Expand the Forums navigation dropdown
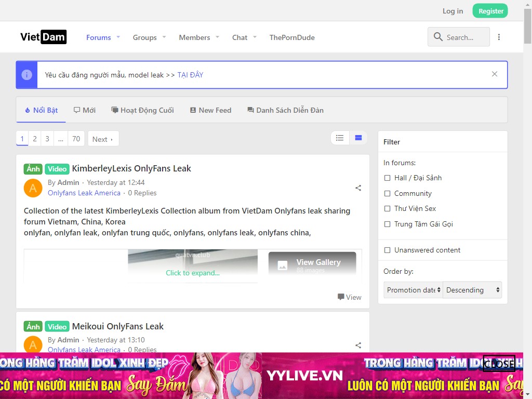This screenshot has width=532, height=399. (x=118, y=37)
